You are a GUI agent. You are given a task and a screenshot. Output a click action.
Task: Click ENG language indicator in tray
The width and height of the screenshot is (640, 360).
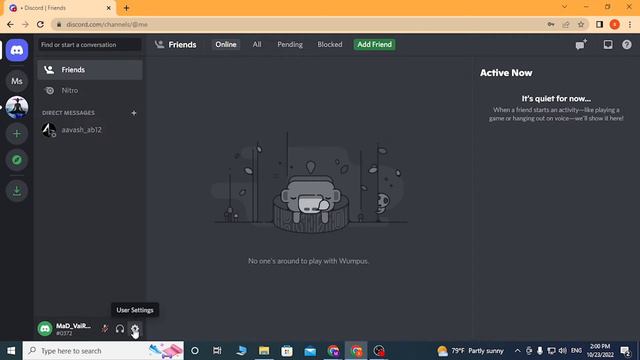[576, 351]
